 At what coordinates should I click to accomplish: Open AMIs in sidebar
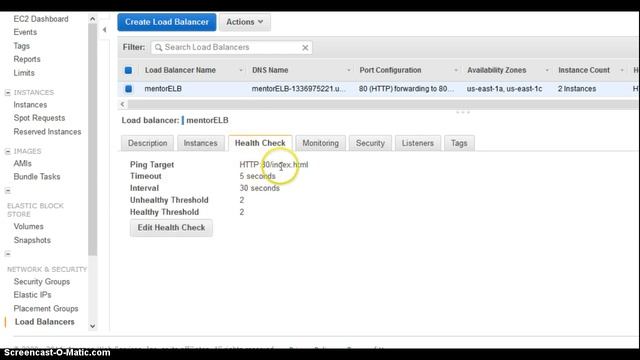pos(22,164)
